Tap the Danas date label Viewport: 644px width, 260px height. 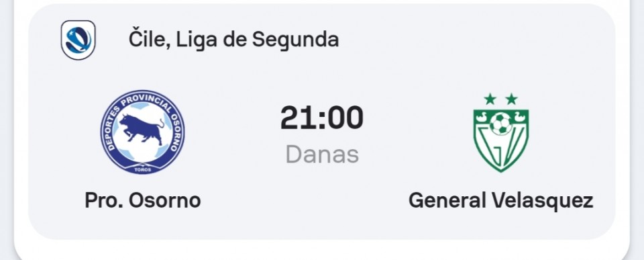322,155
